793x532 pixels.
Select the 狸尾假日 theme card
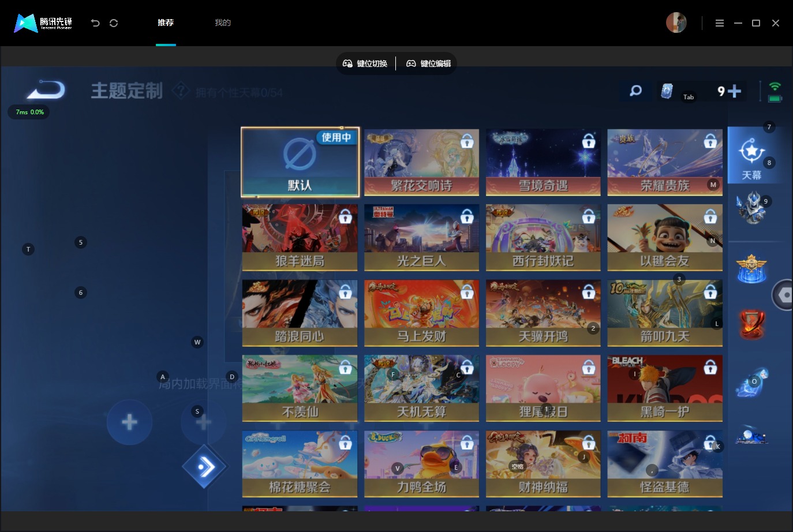[543, 388]
